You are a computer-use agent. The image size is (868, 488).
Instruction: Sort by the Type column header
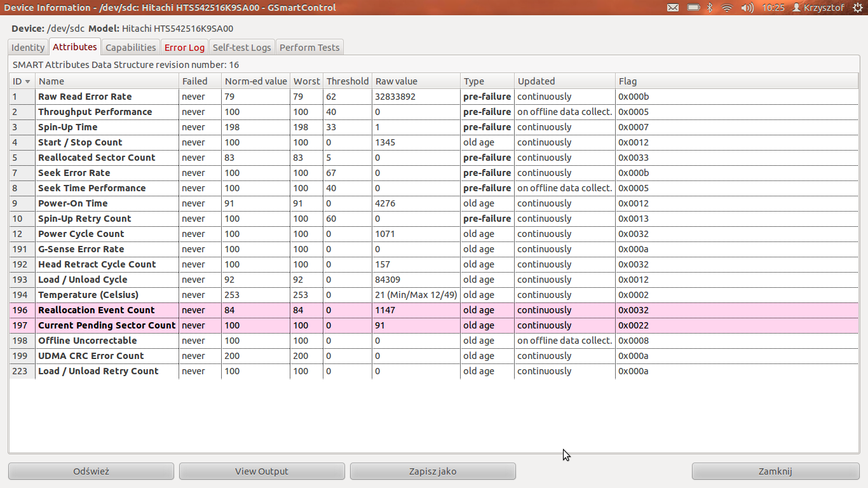pyautogui.click(x=487, y=81)
